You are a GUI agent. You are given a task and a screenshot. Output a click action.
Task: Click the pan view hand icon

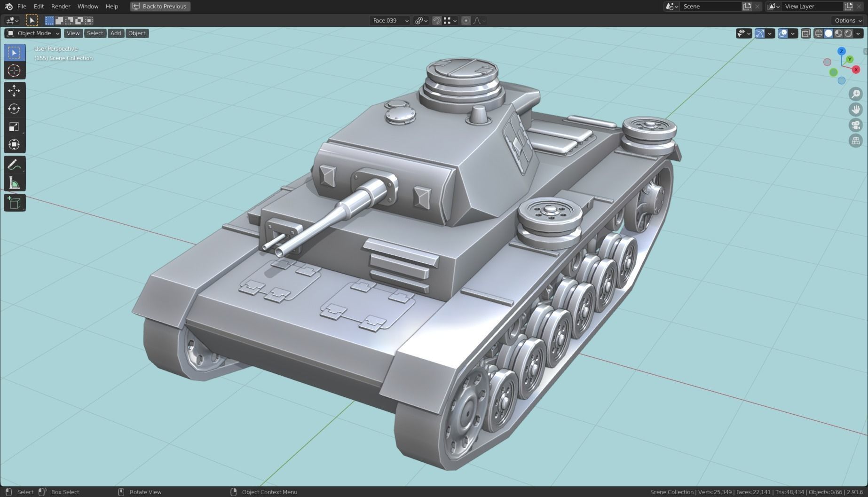[x=856, y=110]
